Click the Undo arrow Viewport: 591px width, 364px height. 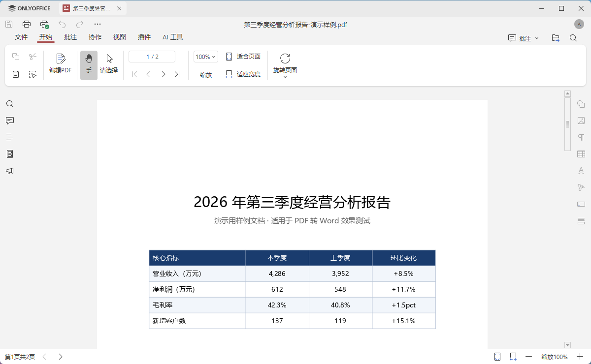coord(62,24)
